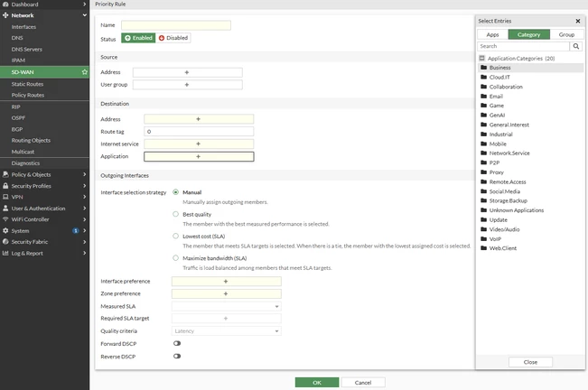Click the System notification badge
Screen dimensions: 588x390
click(76, 231)
